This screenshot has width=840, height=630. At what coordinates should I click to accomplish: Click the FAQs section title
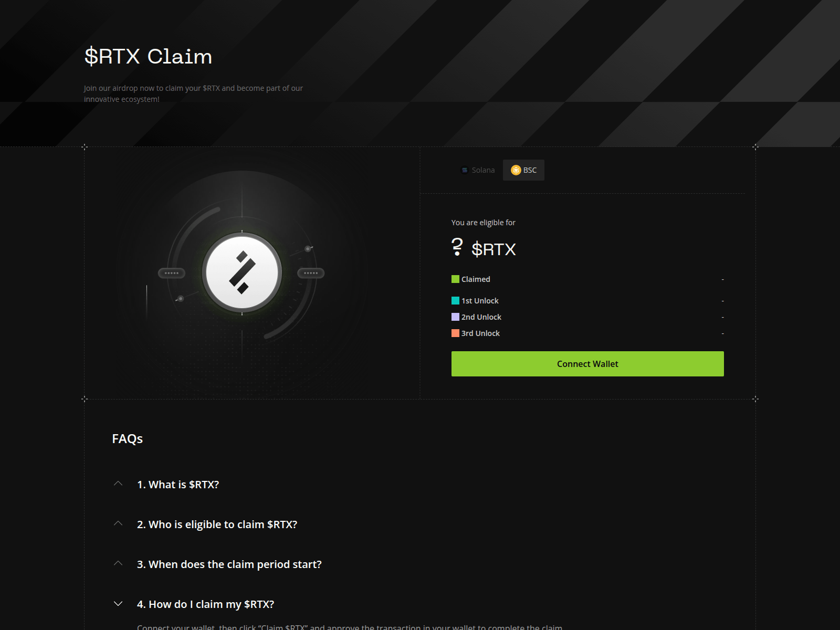pyautogui.click(x=127, y=439)
